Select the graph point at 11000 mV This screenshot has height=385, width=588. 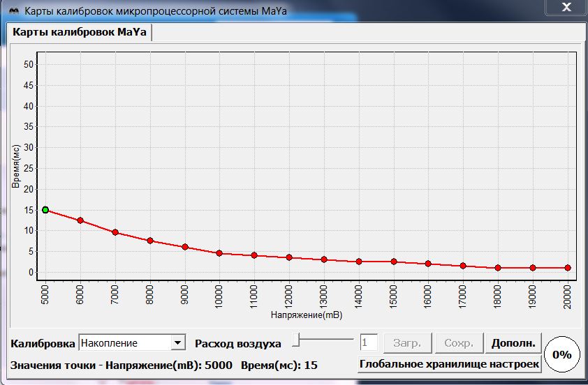pos(254,255)
